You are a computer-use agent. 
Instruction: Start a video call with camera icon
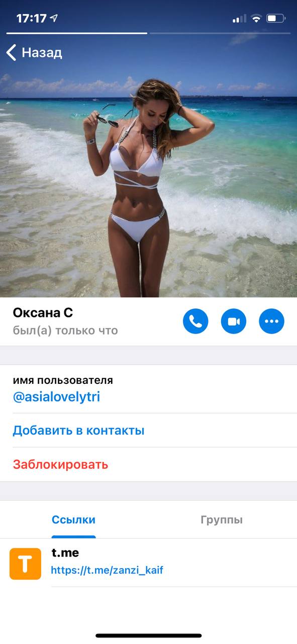tap(234, 321)
